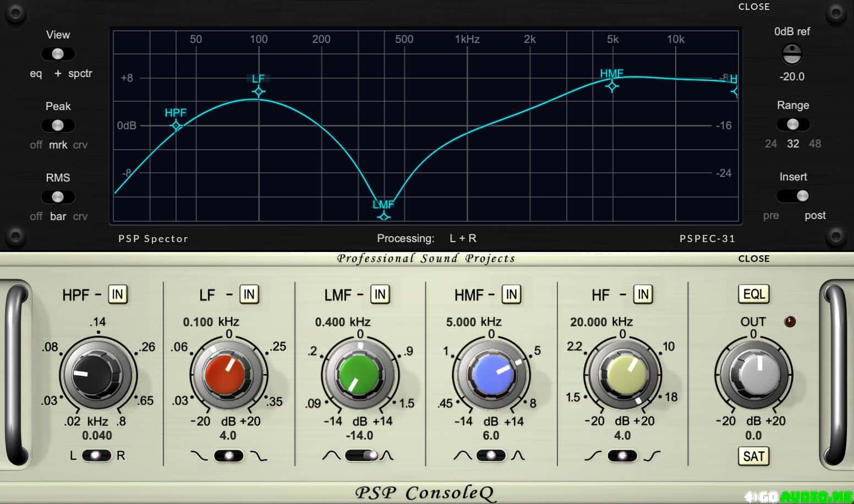Toggle the RMS mode switch
The height and width of the screenshot is (504, 854).
coord(58,197)
